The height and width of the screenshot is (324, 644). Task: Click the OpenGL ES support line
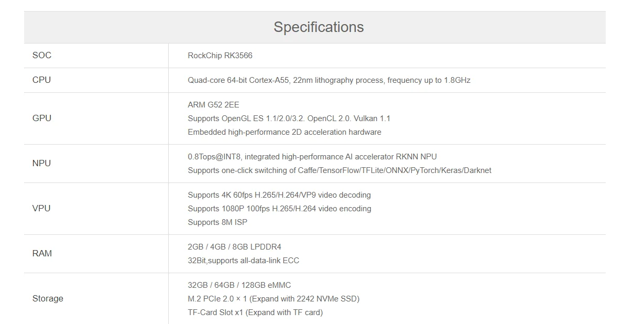coord(289,118)
